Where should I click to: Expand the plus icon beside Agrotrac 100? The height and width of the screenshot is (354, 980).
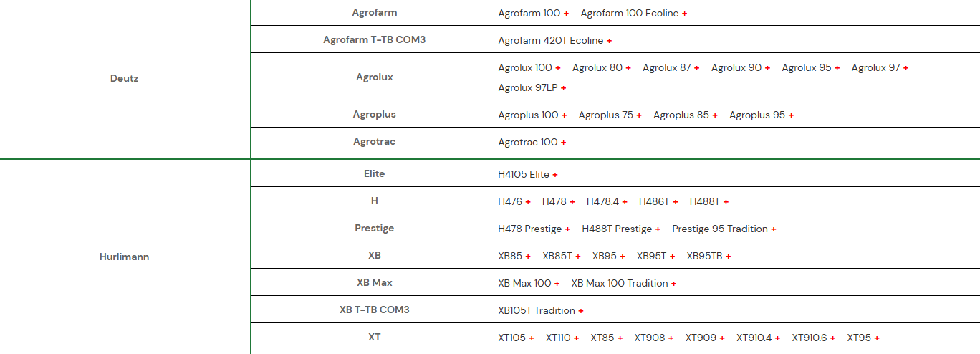(x=563, y=143)
